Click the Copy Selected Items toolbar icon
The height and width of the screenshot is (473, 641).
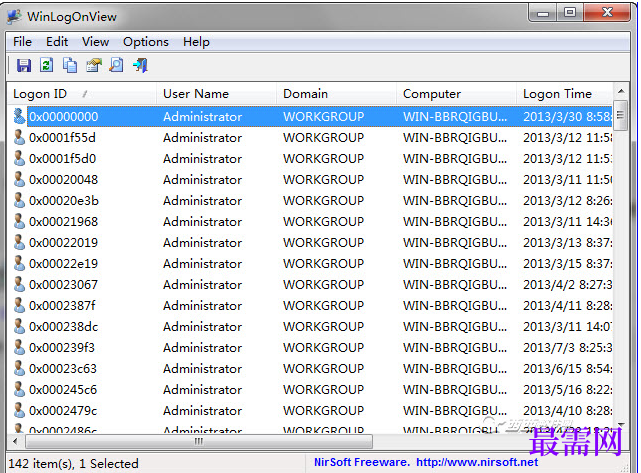coord(70,65)
